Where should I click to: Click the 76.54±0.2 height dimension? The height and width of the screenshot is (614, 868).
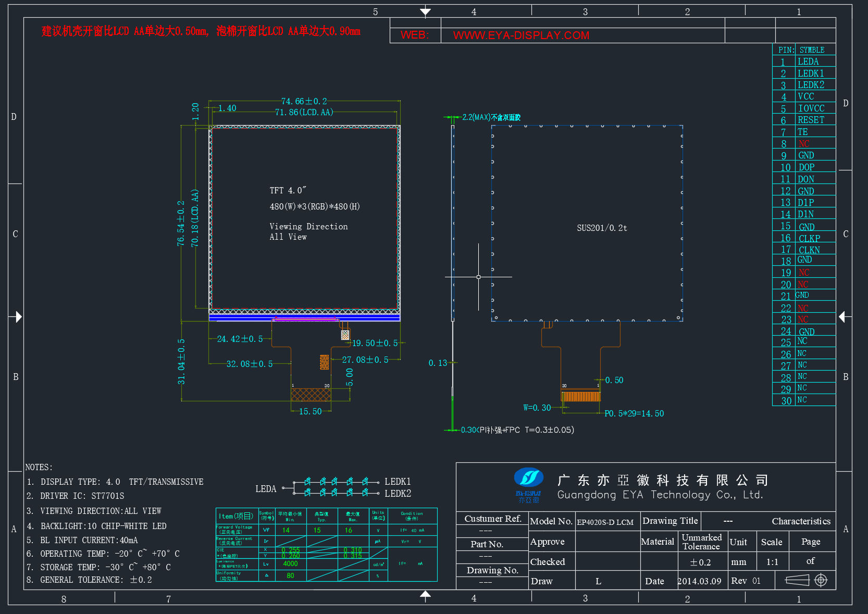(x=181, y=223)
